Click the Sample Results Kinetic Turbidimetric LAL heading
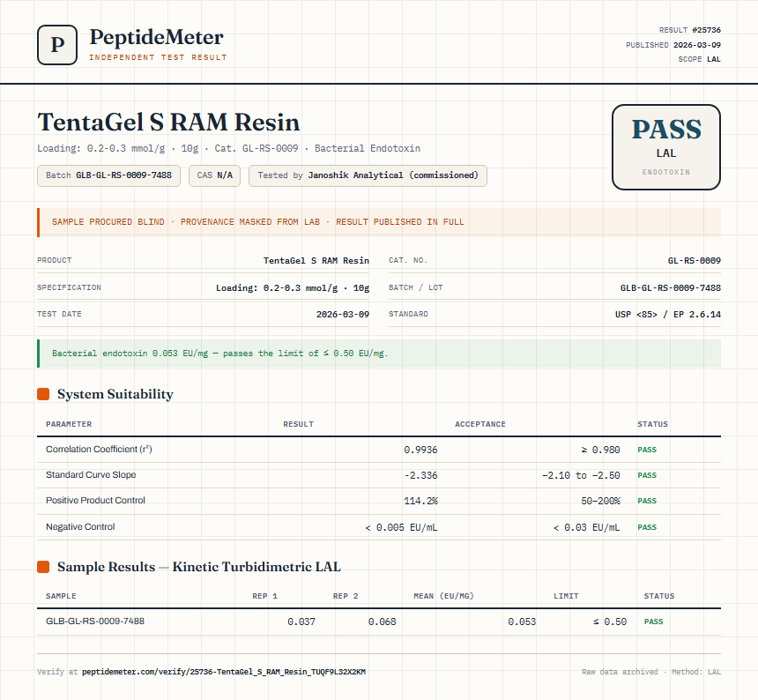This screenshot has height=700, width=758. [x=198, y=567]
